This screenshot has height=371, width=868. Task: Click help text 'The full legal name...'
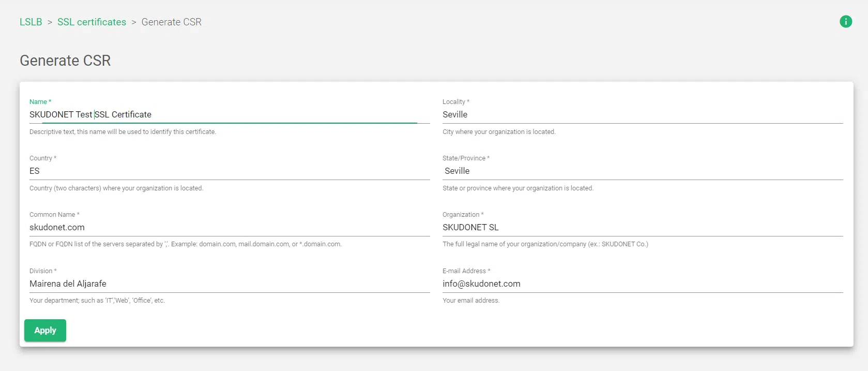pos(545,244)
